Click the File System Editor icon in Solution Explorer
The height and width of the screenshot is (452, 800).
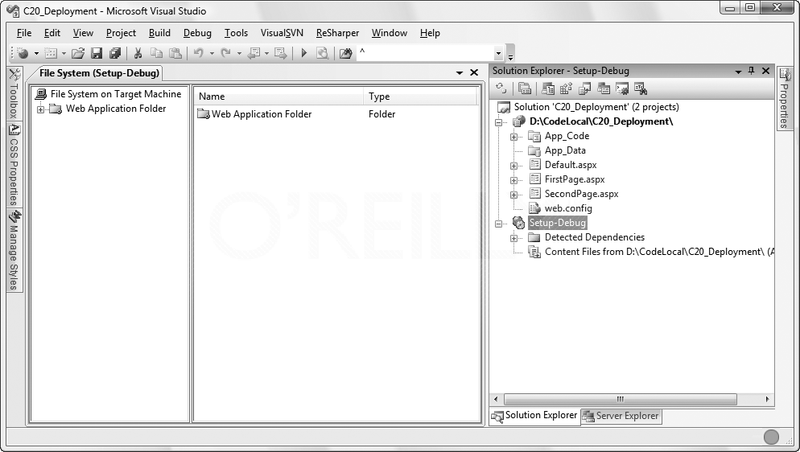[x=547, y=88]
